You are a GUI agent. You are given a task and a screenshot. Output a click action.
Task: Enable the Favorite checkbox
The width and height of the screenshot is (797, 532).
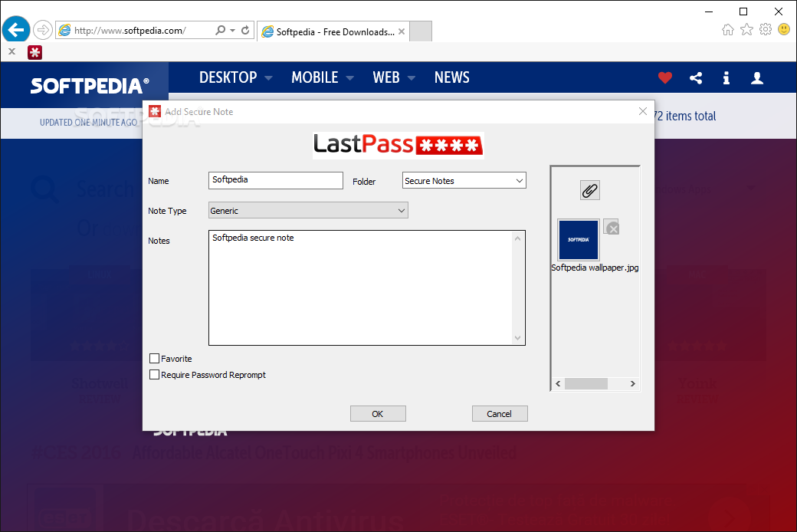coord(155,359)
